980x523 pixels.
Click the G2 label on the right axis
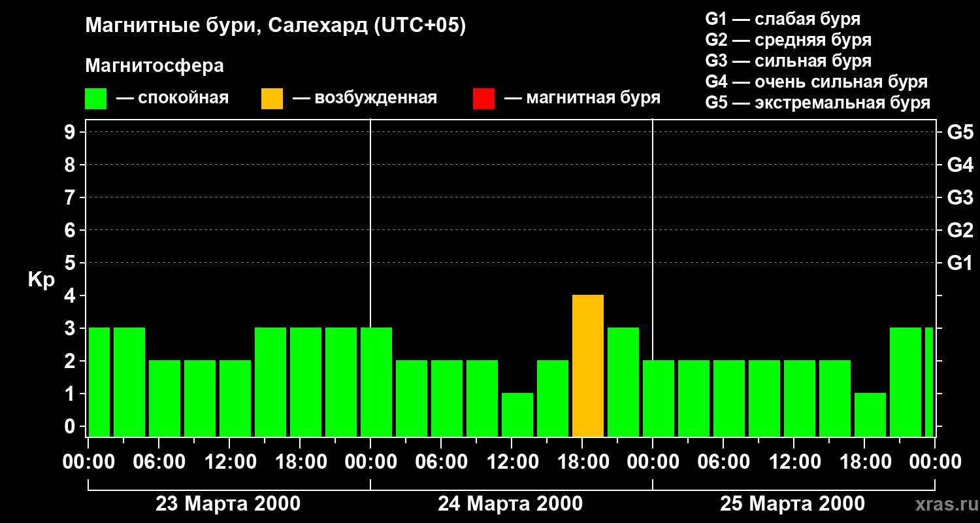[960, 230]
